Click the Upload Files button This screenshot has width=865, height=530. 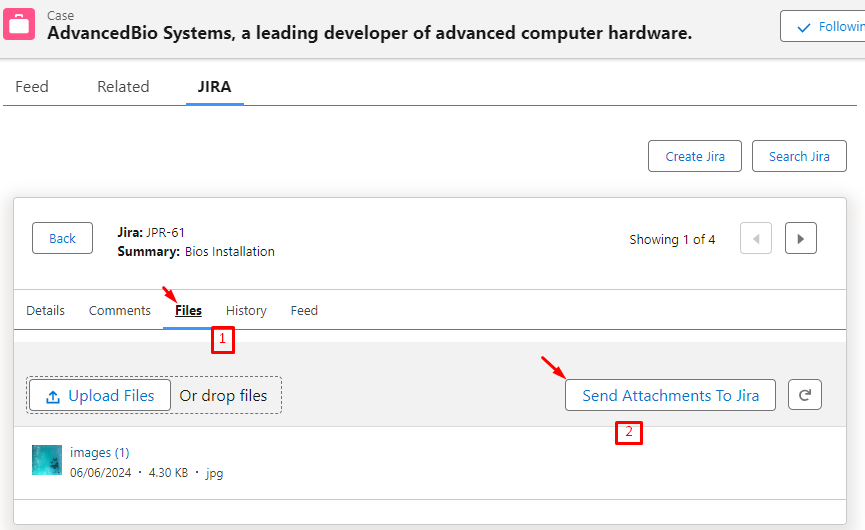(100, 395)
